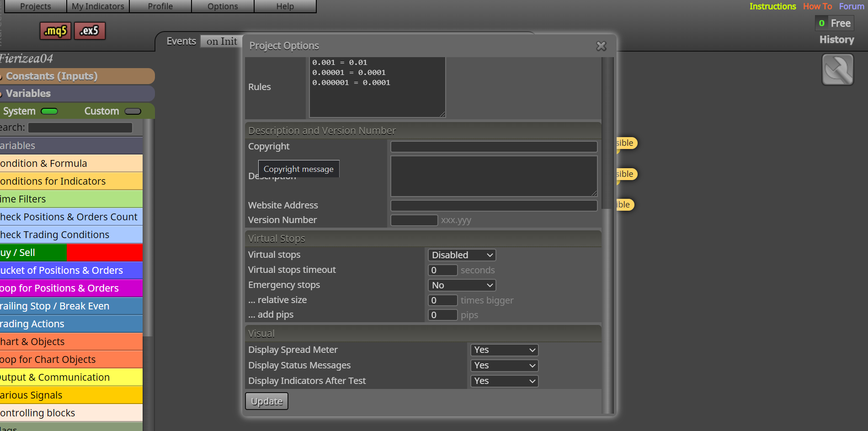Open the Emergency stops dropdown
This screenshot has height=431, width=868.
click(462, 285)
